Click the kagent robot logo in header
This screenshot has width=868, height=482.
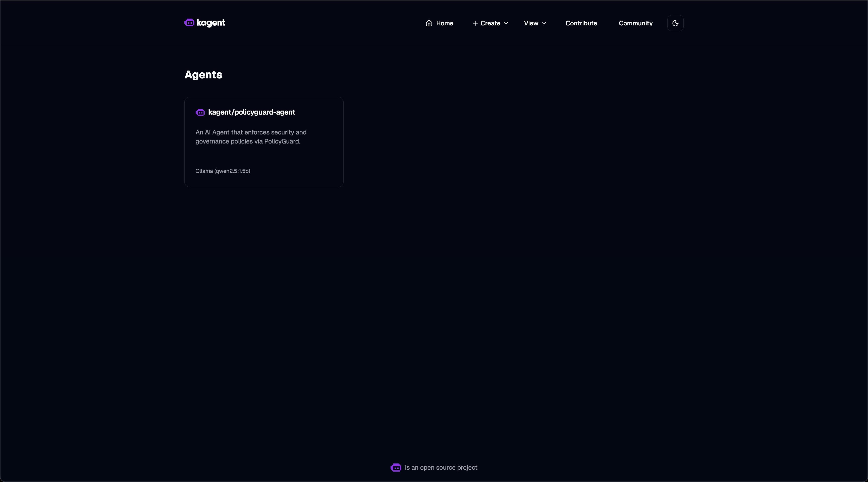[189, 23]
